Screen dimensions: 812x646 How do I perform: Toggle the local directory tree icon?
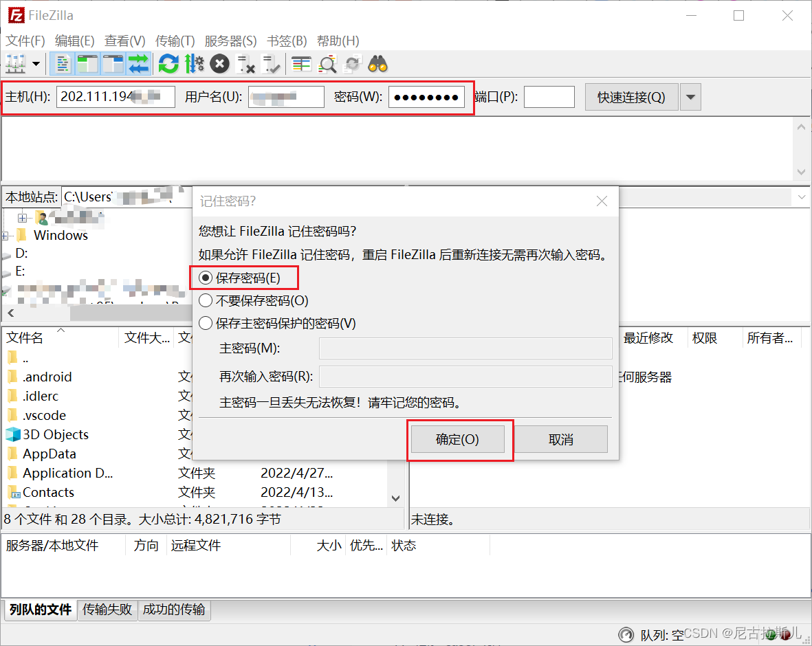tap(87, 64)
